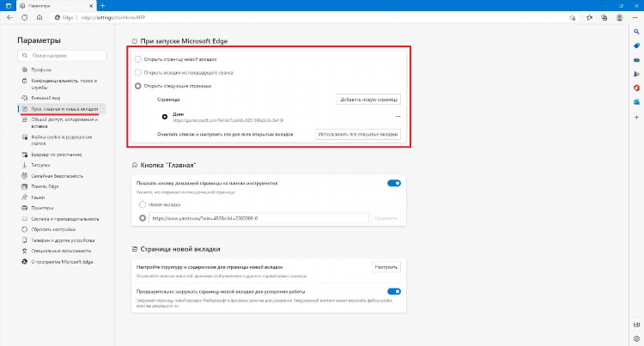The image size is (644, 346).
Task: Open Телефон и другие устройства section
Action: coord(62,240)
